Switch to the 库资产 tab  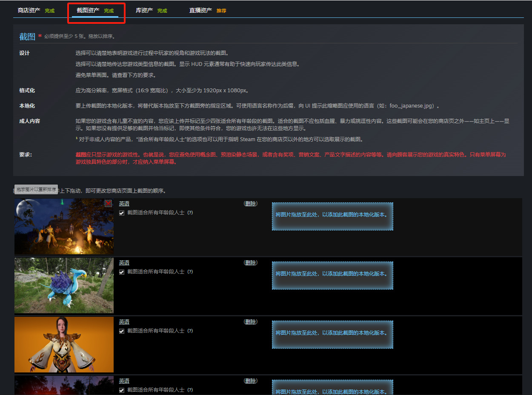click(x=151, y=10)
